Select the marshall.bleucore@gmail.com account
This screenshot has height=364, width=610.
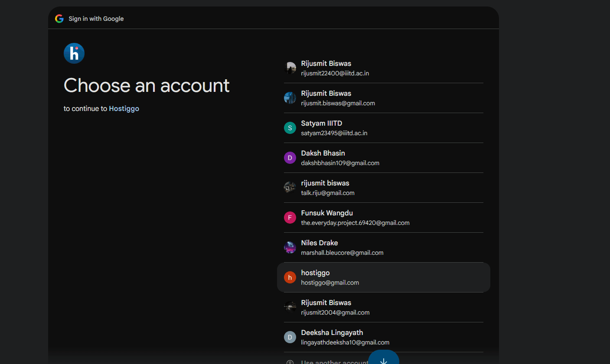[x=384, y=247]
